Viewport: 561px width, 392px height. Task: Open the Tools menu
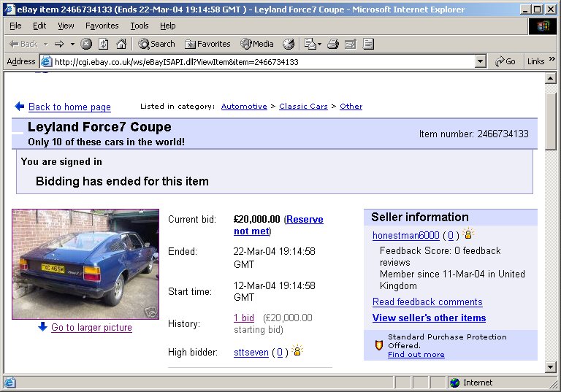(x=140, y=26)
